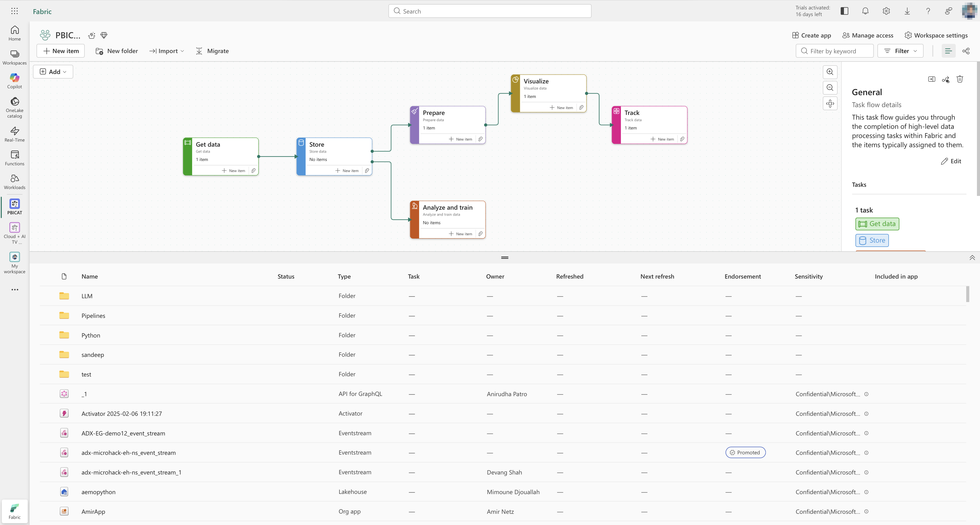Open My workspace in sidebar
The width and height of the screenshot is (980, 525).
click(15, 263)
